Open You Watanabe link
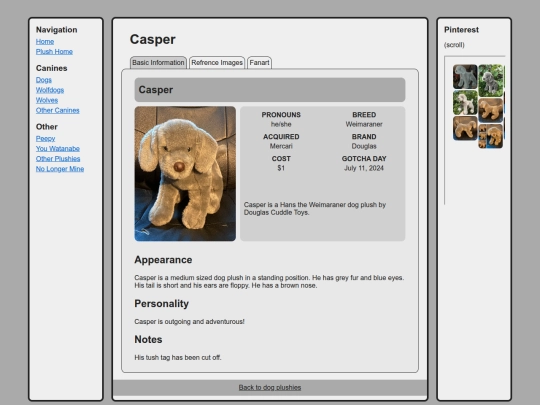 point(58,148)
